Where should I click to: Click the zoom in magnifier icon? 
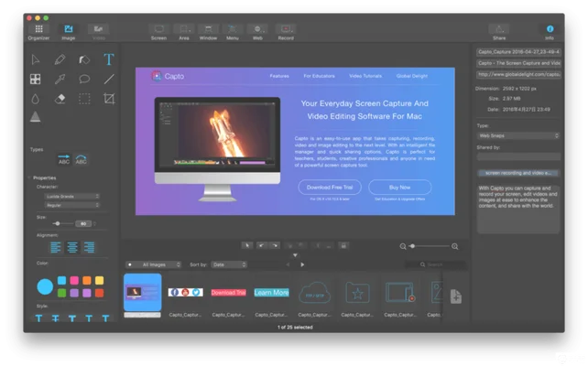(455, 246)
